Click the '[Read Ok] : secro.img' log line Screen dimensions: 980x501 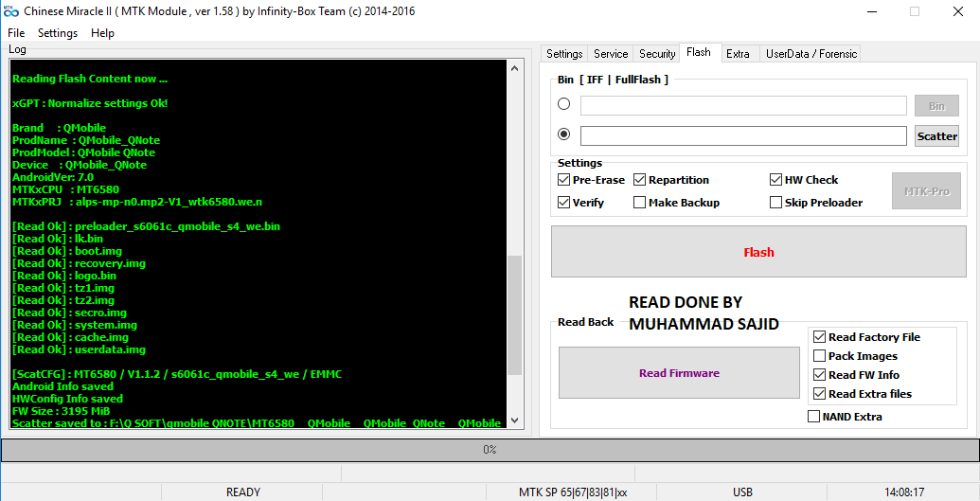click(69, 313)
